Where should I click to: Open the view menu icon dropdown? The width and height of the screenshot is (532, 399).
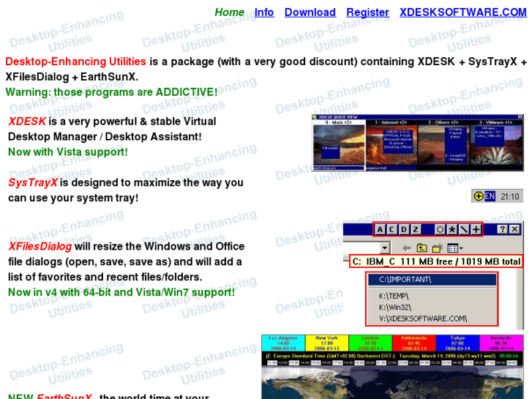click(455, 248)
